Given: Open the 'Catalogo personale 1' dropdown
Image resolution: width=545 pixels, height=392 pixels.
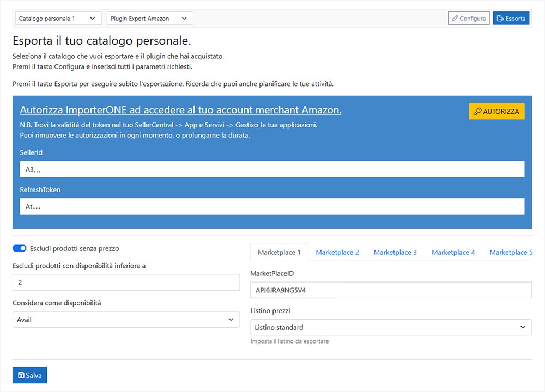Looking at the screenshot, I should 57,18.
